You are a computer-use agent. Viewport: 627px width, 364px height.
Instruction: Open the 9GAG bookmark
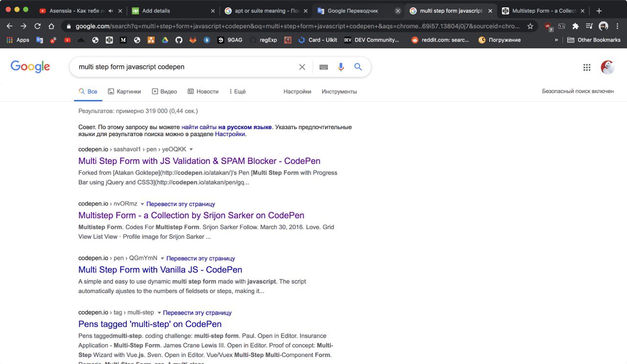coord(230,40)
